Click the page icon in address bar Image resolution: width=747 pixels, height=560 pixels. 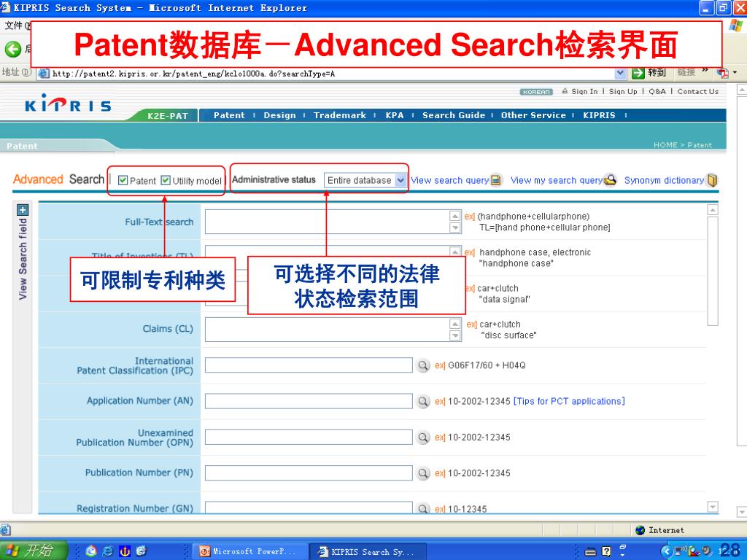pos(43,74)
